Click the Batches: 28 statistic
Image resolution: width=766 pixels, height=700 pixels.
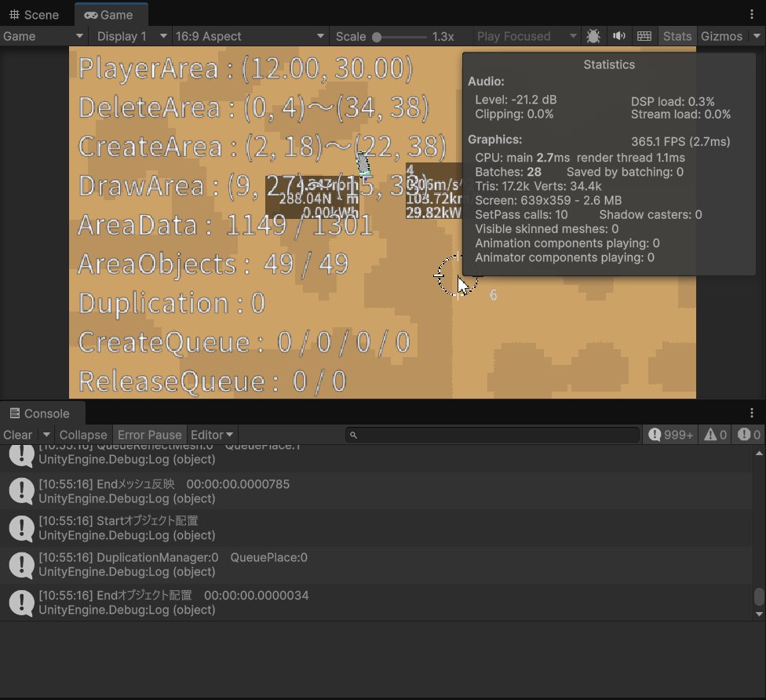[x=508, y=172]
